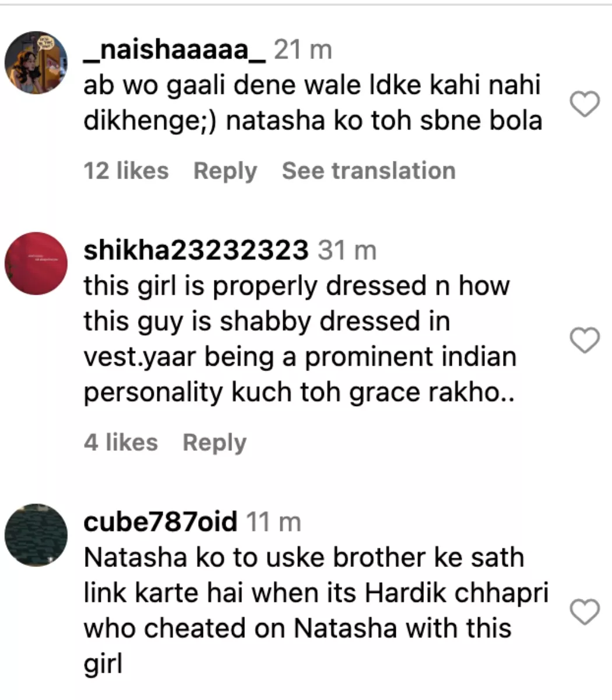View cube787oid's dark profile picture
This screenshot has height=700, width=612.
(36, 535)
